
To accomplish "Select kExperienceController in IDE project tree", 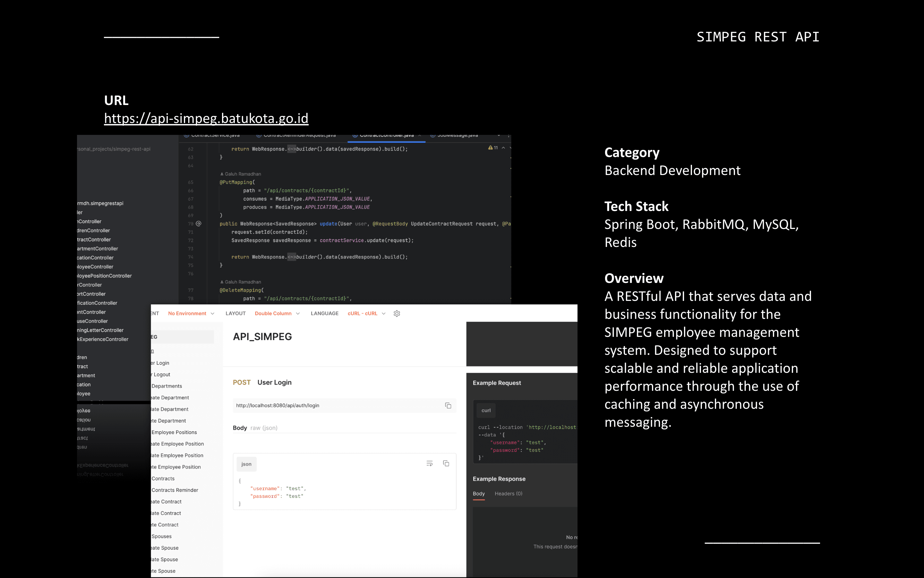I will (x=102, y=339).
